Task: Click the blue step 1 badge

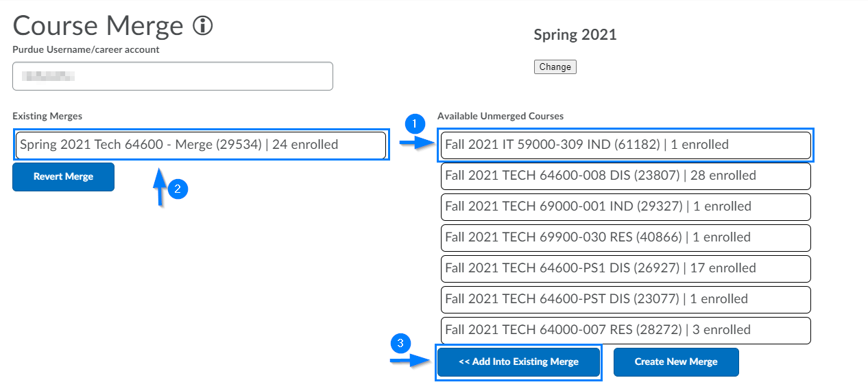Action: (413, 124)
